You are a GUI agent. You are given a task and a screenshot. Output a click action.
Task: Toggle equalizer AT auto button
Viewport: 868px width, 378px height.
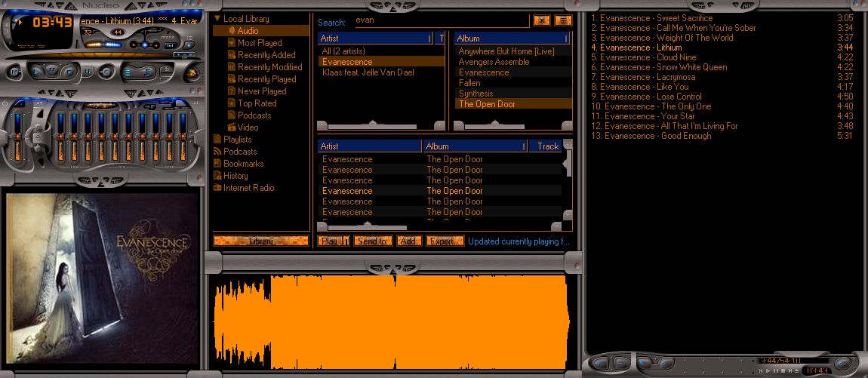pos(40,103)
